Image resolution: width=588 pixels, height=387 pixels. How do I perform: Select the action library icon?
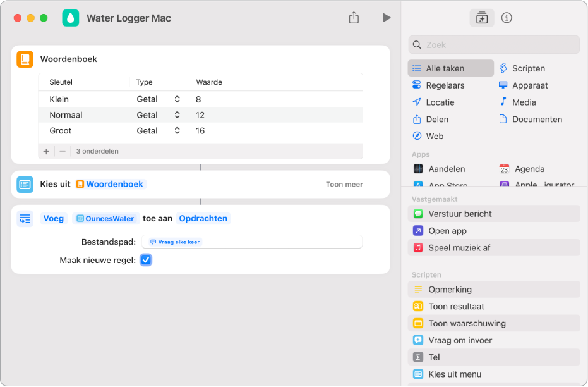[481, 18]
